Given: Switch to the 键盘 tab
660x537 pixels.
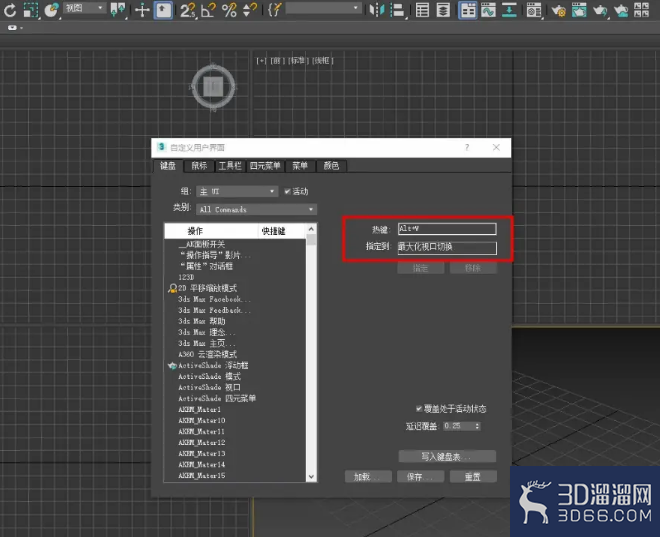Looking at the screenshot, I should point(168,166).
